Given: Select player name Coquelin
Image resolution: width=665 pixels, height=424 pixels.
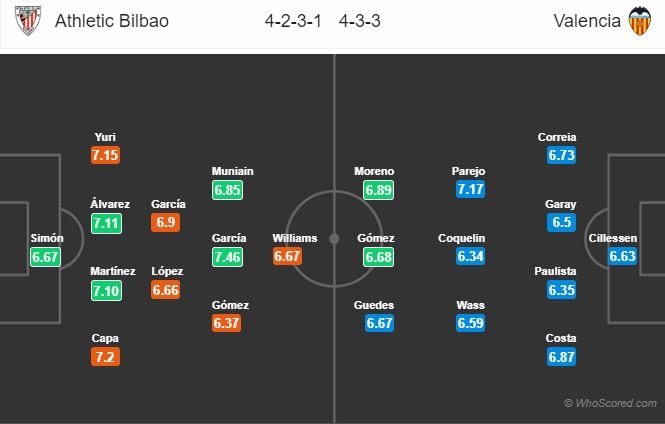Looking at the screenshot, I should [x=461, y=238].
